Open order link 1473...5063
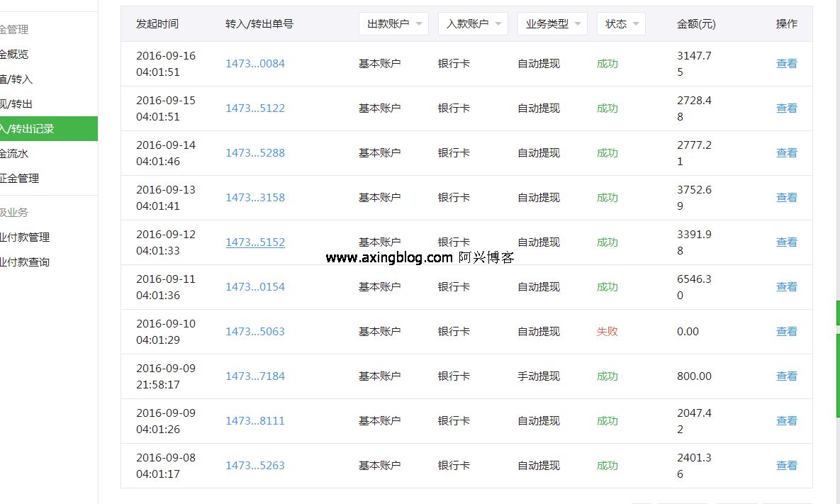 255,332
